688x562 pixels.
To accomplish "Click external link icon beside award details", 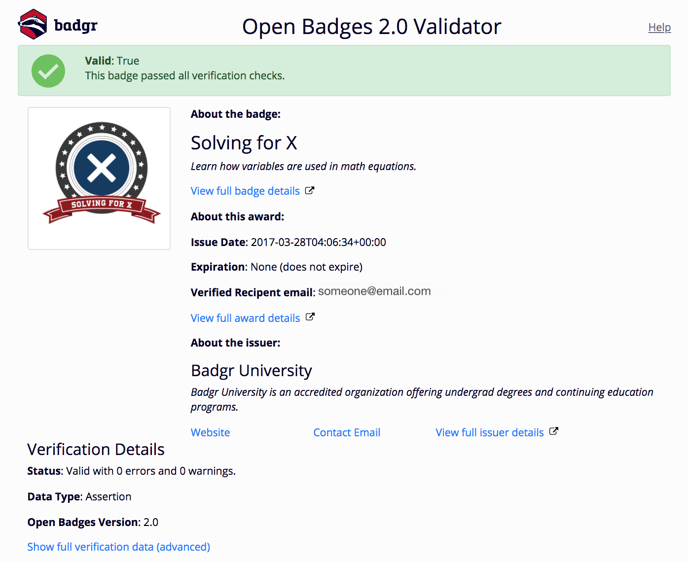I will 310,317.
